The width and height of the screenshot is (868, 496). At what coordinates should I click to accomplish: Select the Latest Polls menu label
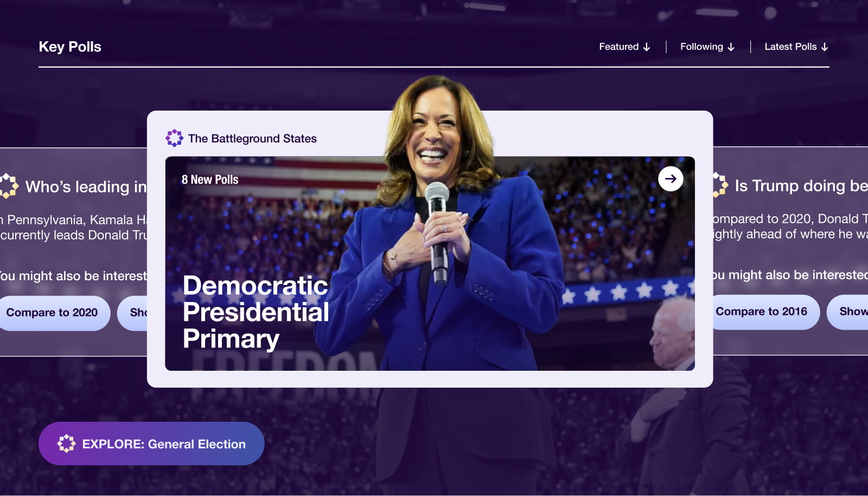click(x=790, y=47)
